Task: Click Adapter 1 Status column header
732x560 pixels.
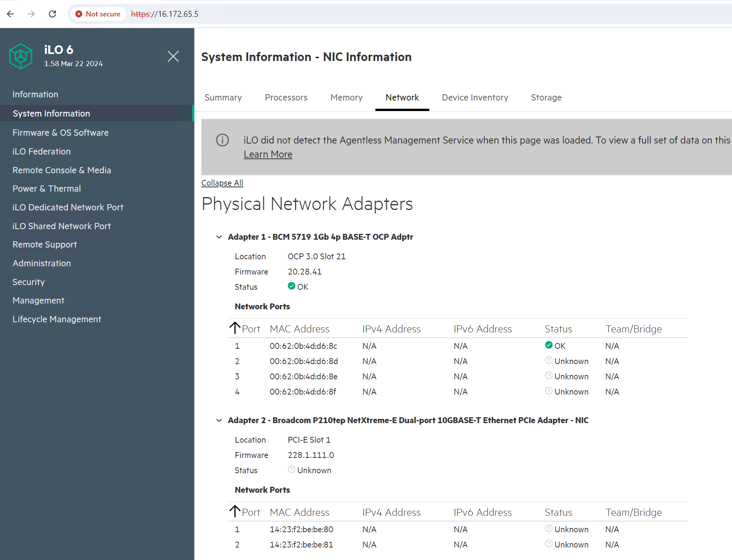Action: click(x=558, y=329)
